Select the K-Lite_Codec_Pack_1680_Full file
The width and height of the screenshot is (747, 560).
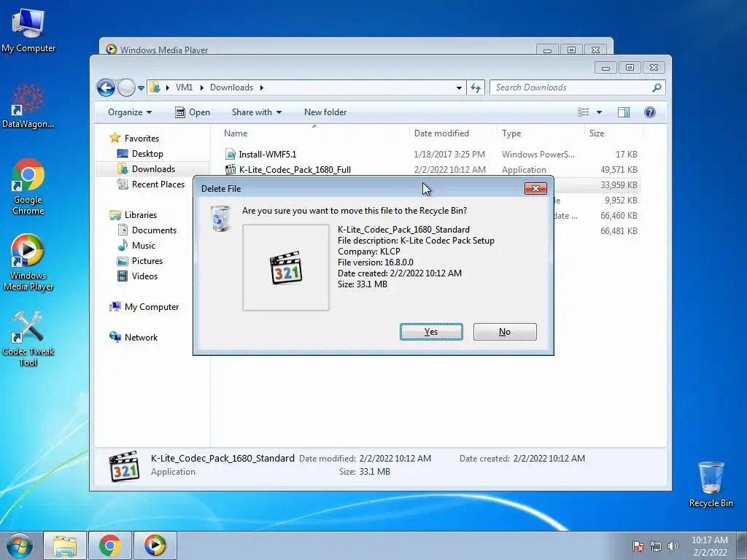coord(295,169)
